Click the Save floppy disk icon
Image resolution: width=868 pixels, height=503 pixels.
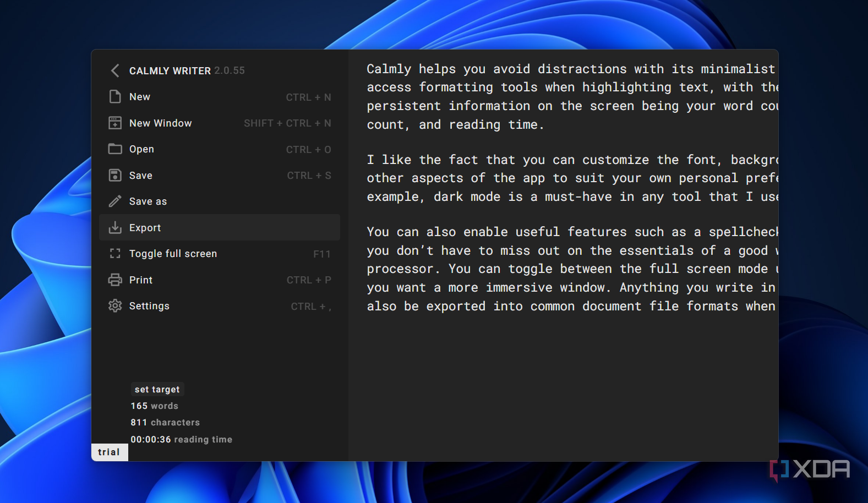[x=115, y=175]
